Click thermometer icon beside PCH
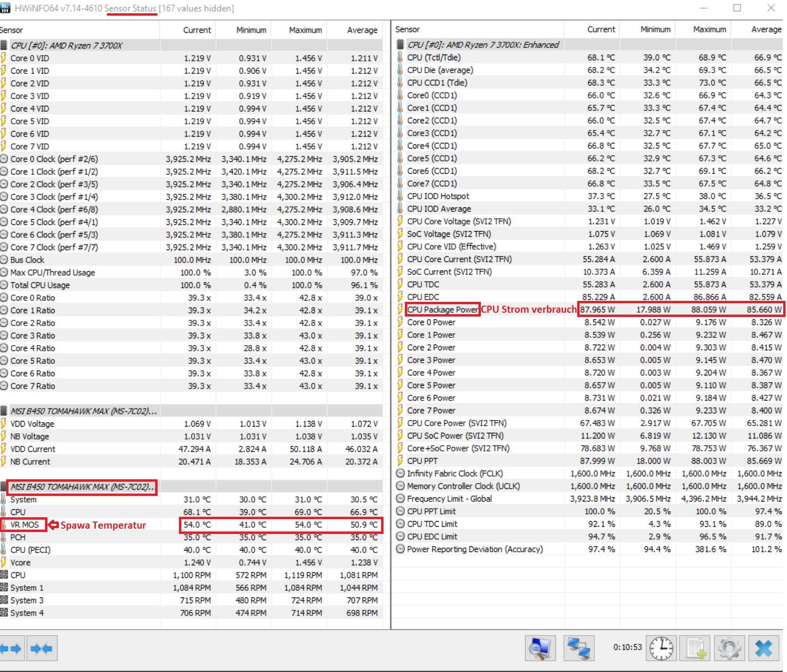This screenshot has width=787, height=672. coord(4,537)
